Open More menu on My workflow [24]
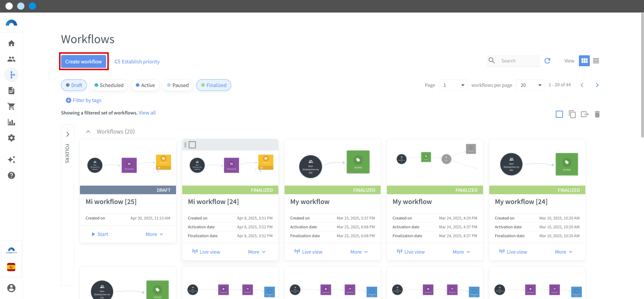The width and height of the screenshot is (644, 299). click(x=564, y=252)
